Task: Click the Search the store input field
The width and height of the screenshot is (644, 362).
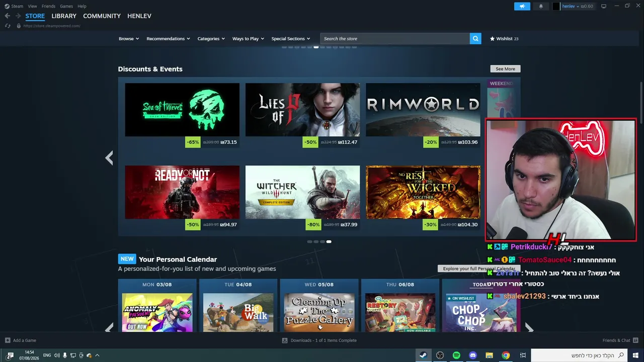Action: [395, 39]
